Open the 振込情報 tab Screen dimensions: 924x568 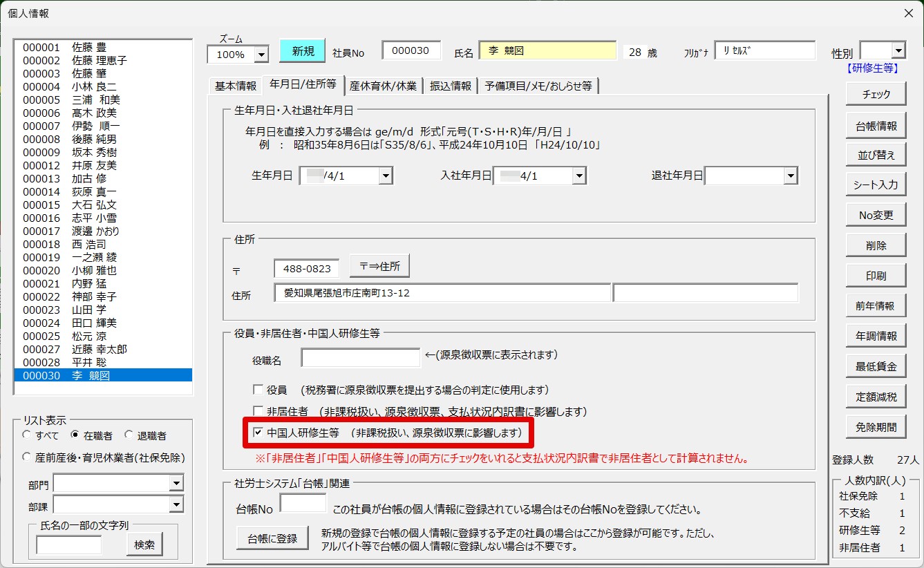pos(451,86)
